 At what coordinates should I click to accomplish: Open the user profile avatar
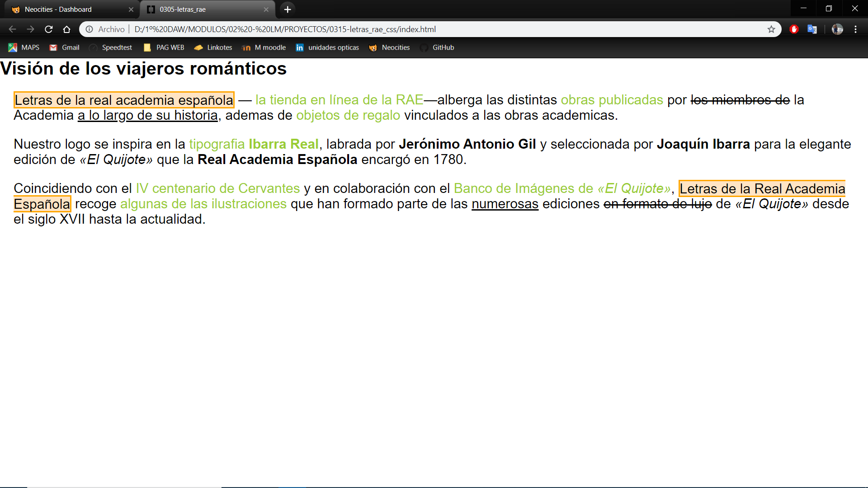837,29
